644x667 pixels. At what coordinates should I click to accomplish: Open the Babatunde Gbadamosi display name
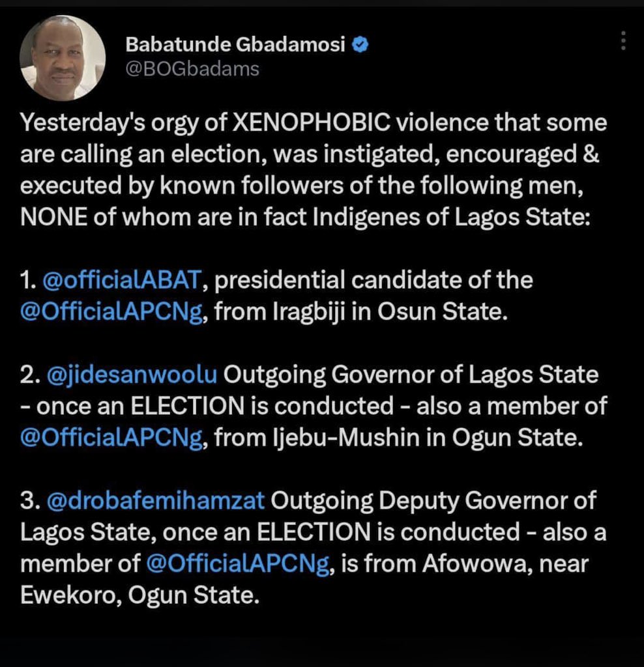(235, 44)
